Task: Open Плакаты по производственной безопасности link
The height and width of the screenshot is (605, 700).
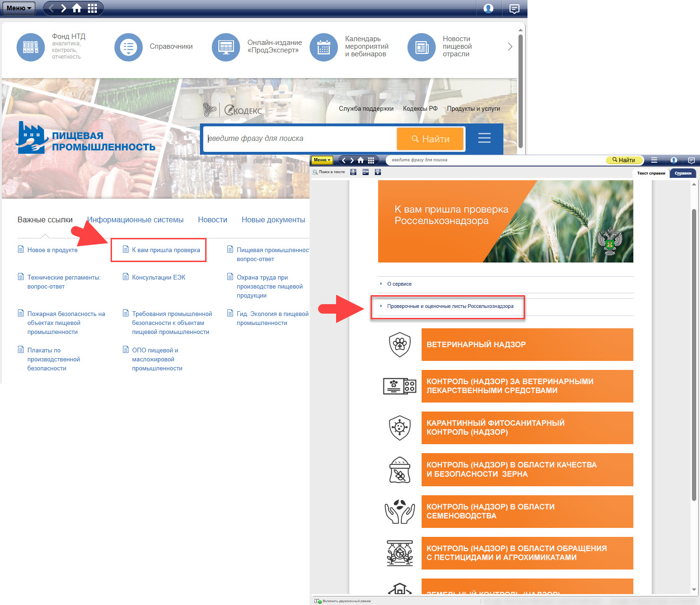Action: [53, 359]
